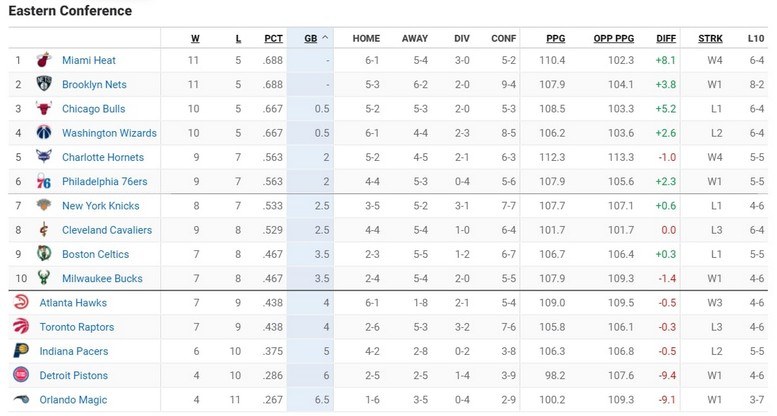
Task: Sort by PPG column header
Action: 555,39
